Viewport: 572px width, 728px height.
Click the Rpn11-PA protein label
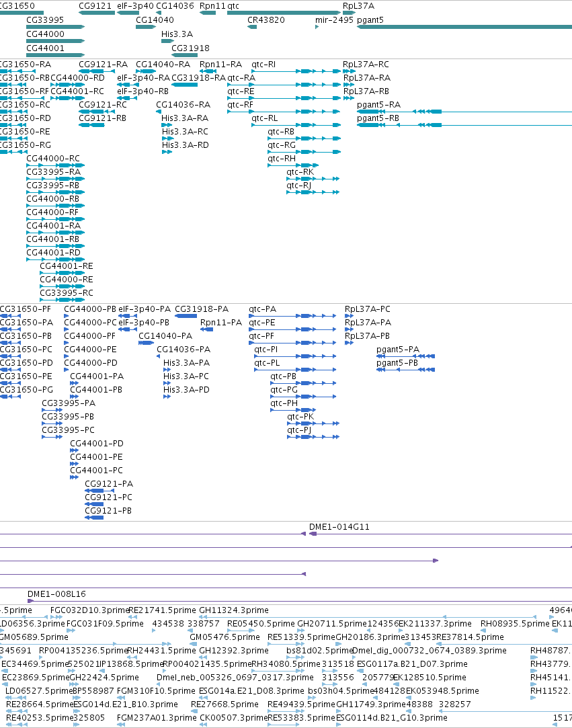[x=221, y=323]
